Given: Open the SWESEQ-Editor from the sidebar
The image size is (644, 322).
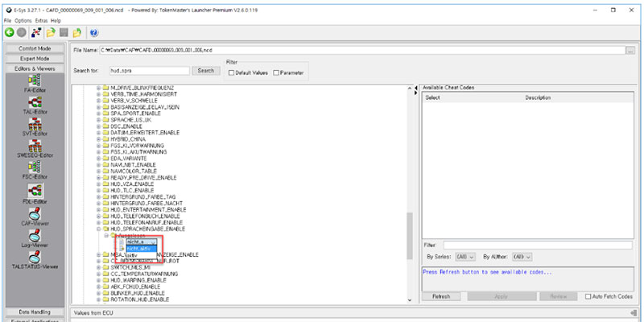Looking at the screenshot, I should 35,149.
